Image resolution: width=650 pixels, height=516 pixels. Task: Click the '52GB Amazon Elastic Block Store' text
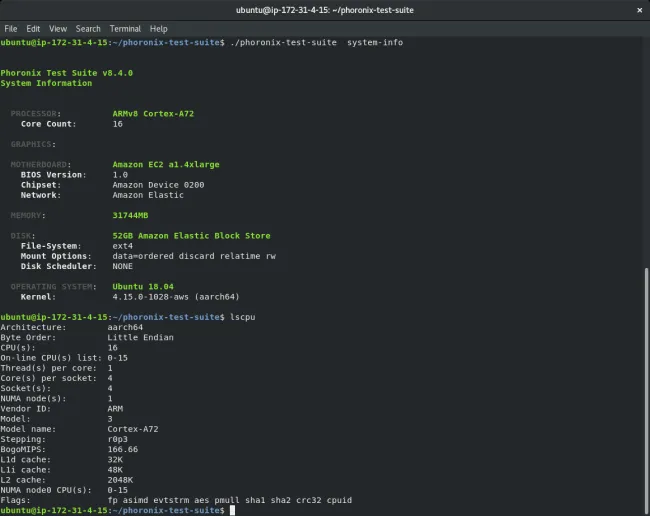tap(191, 236)
